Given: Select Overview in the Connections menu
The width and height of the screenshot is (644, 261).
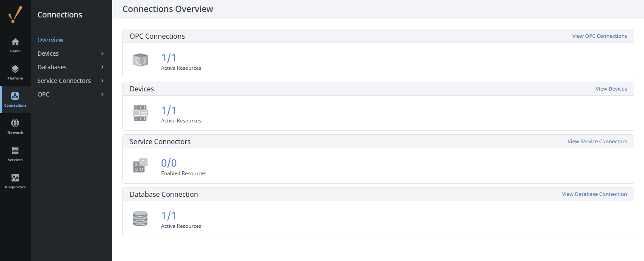Looking at the screenshot, I should 51,40.
